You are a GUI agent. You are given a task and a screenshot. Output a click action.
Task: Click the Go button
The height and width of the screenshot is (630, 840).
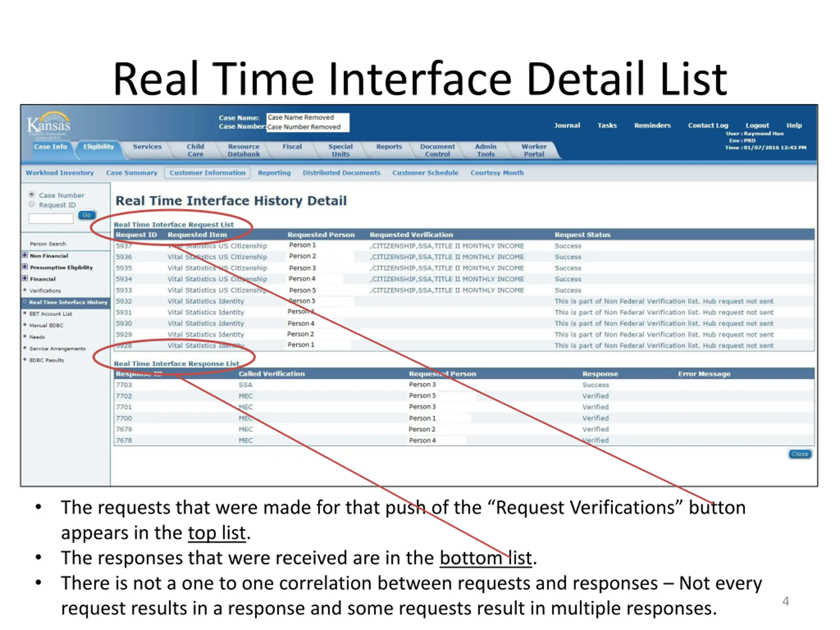[87, 215]
